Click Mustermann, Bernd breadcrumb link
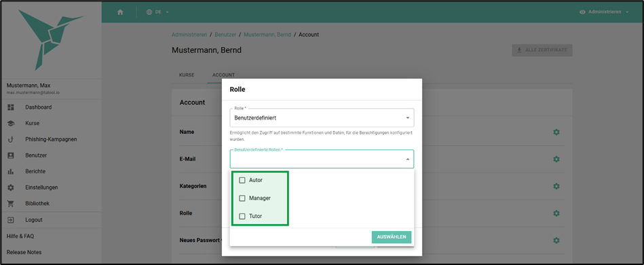The height and width of the screenshot is (265, 644). coord(267,35)
